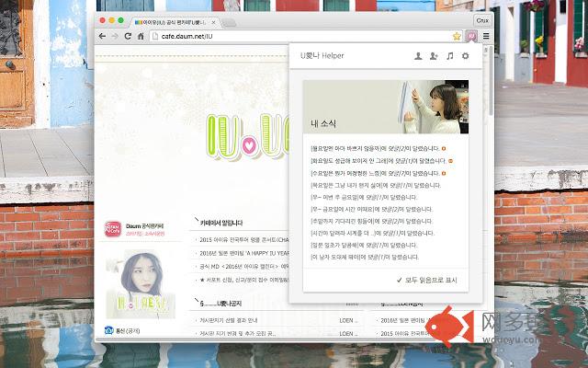Click the Crux profile button in title bar

[481, 18]
